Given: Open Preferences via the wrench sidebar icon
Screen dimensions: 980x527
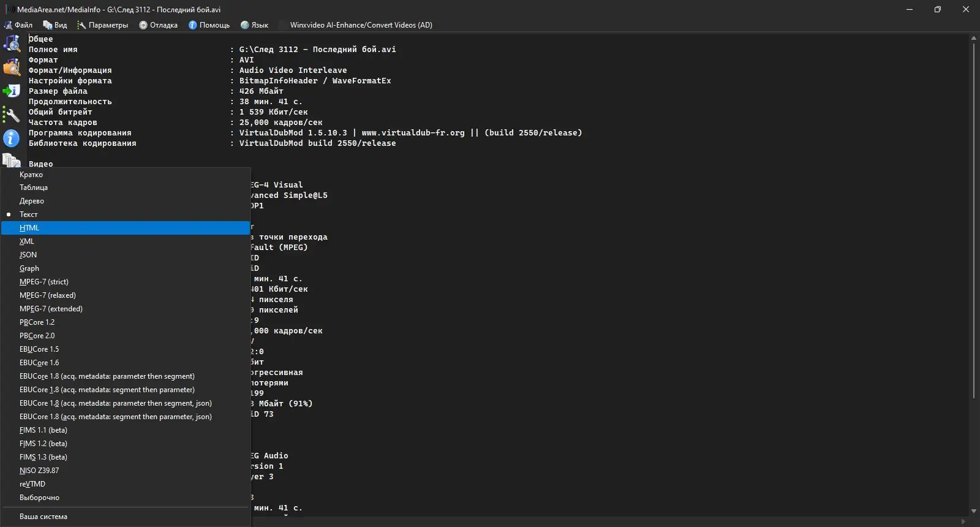Looking at the screenshot, I should [x=12, y=115].
